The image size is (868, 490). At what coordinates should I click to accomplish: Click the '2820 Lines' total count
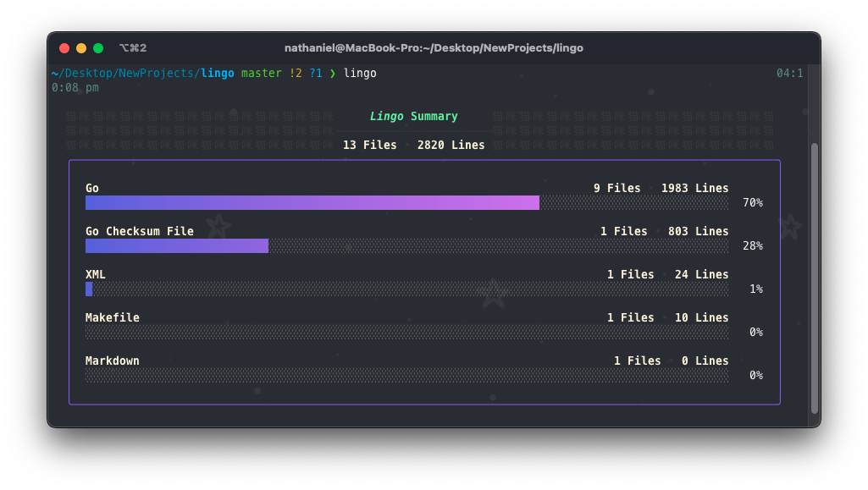point(451,145)
